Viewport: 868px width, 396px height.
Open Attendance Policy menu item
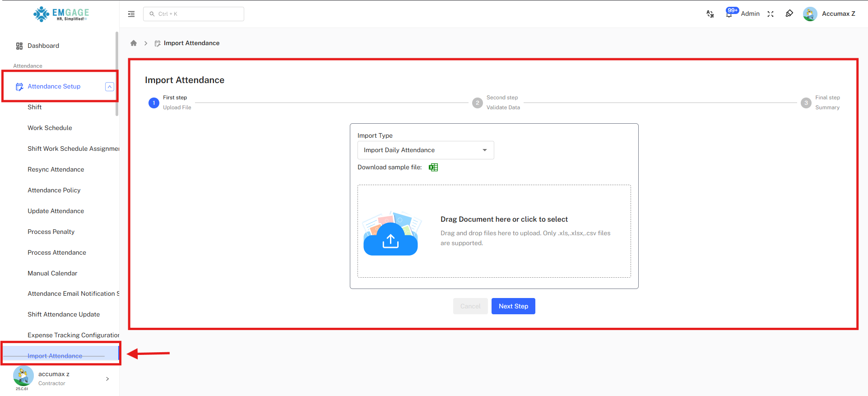point(54,190)
